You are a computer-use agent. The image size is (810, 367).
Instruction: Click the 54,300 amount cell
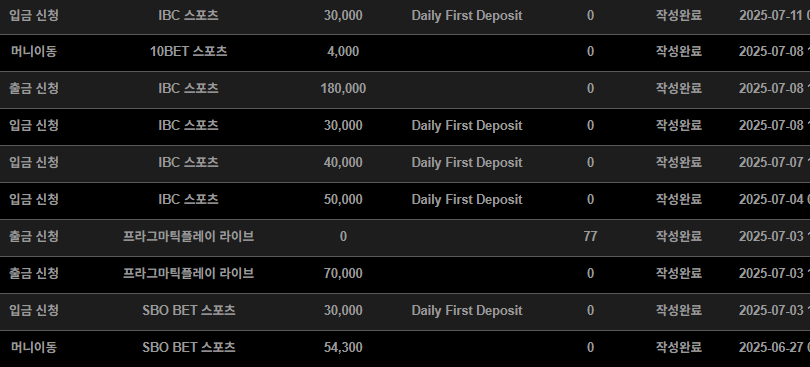pos(343,347)
